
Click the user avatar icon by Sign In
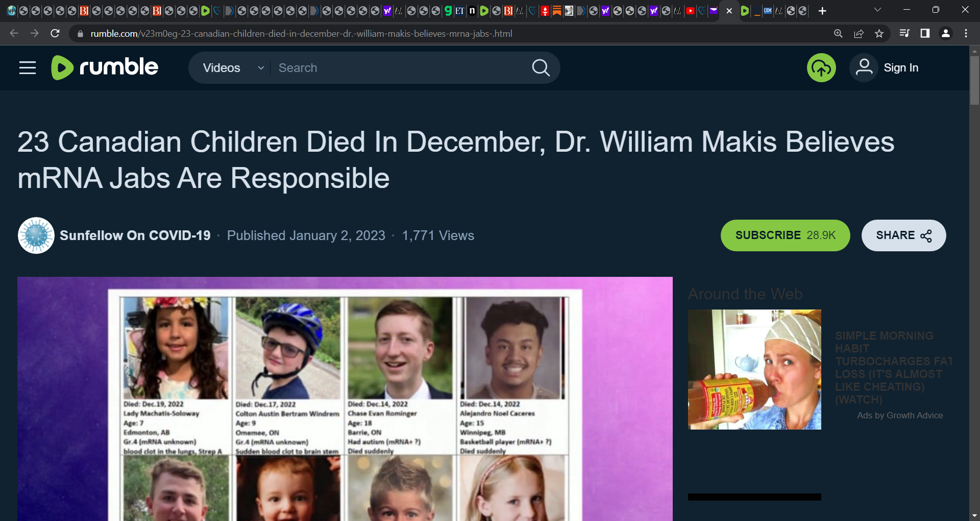pos(864,67)
